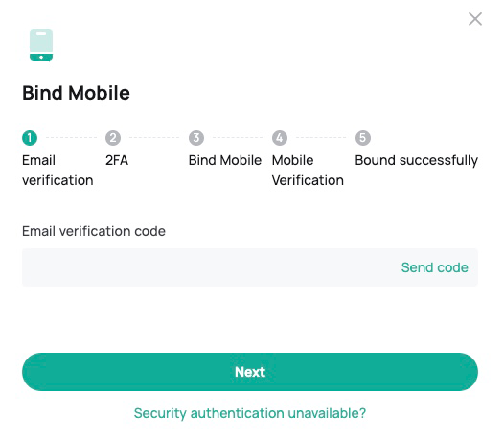The image size is (504, 440).
Task: Select step 1 circle indicator
Action: (x=30, y=138)
